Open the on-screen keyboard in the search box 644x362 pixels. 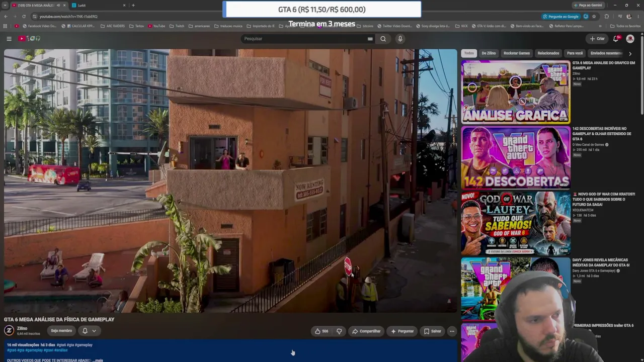click(370, 39)
